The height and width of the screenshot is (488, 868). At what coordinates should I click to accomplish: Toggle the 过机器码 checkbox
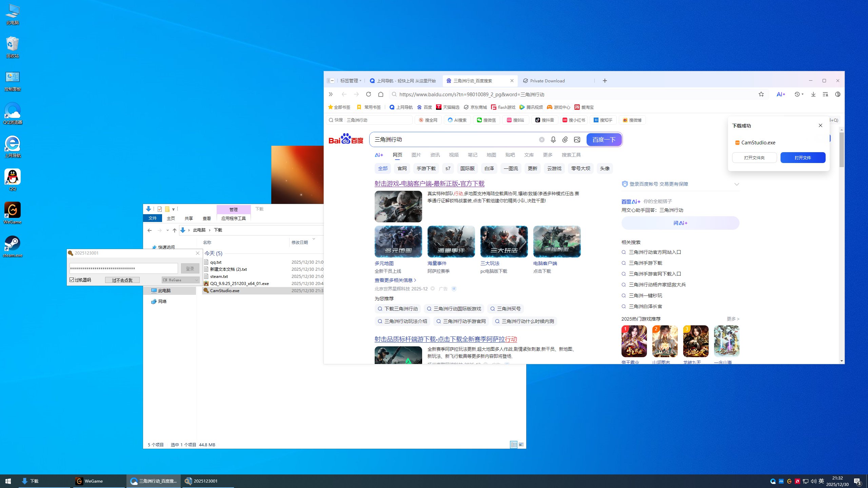[x=72, y=280]
